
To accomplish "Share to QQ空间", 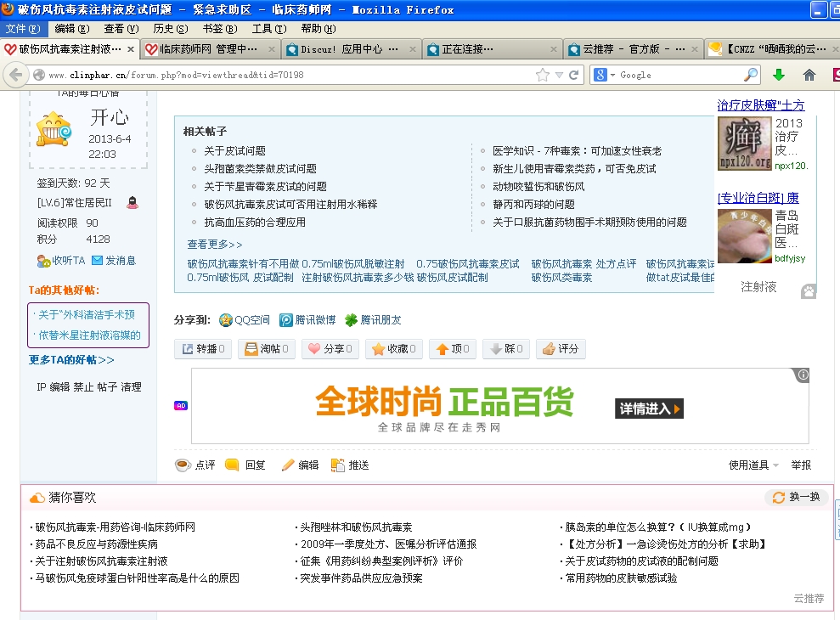I will tap(245, 320).
